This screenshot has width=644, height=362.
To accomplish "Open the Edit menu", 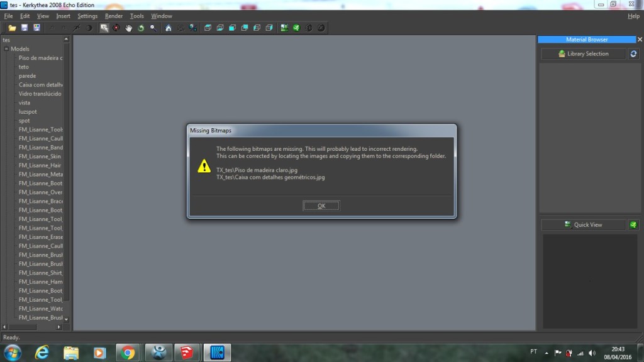I will pyautogui.click(x=25, y=16).
